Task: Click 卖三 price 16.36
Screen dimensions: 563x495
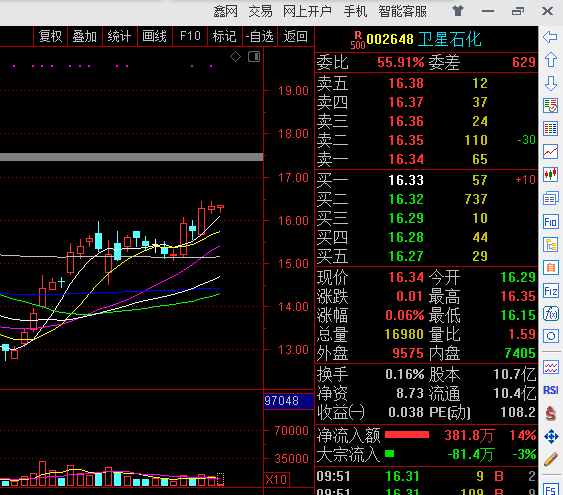Action: click(x=406, y=121)
